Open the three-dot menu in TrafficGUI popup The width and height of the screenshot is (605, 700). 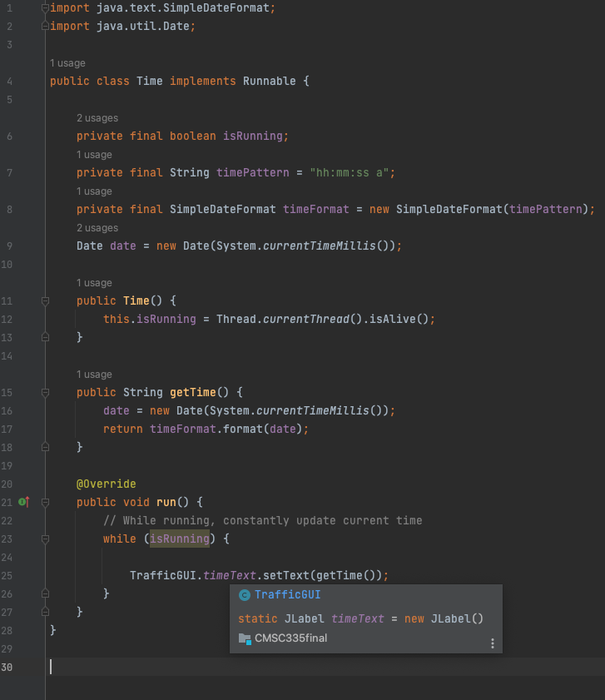[x=493, y=643]
